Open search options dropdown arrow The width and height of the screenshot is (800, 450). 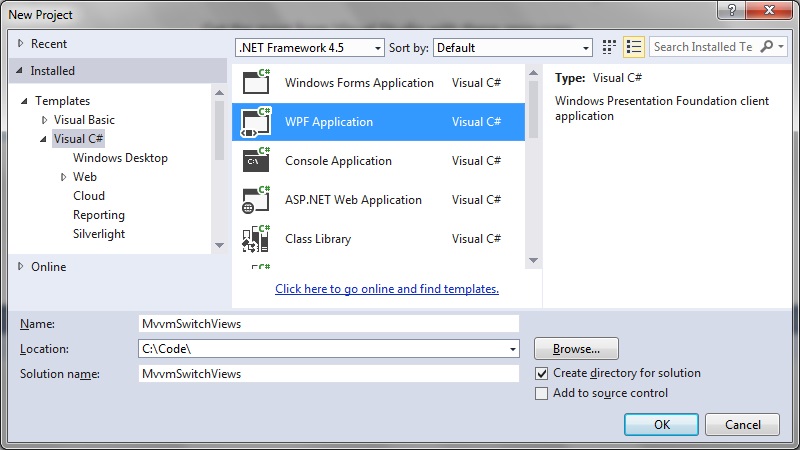(781, 46)
